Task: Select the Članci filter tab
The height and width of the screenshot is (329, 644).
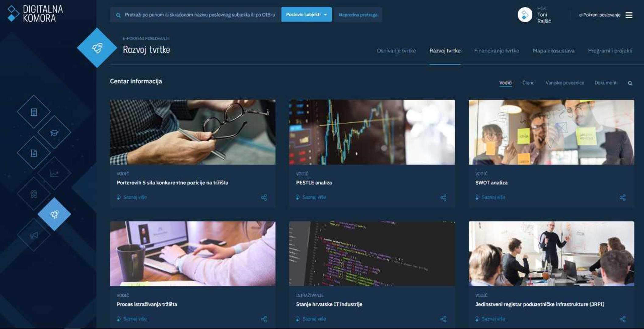Action: point(529,83)
